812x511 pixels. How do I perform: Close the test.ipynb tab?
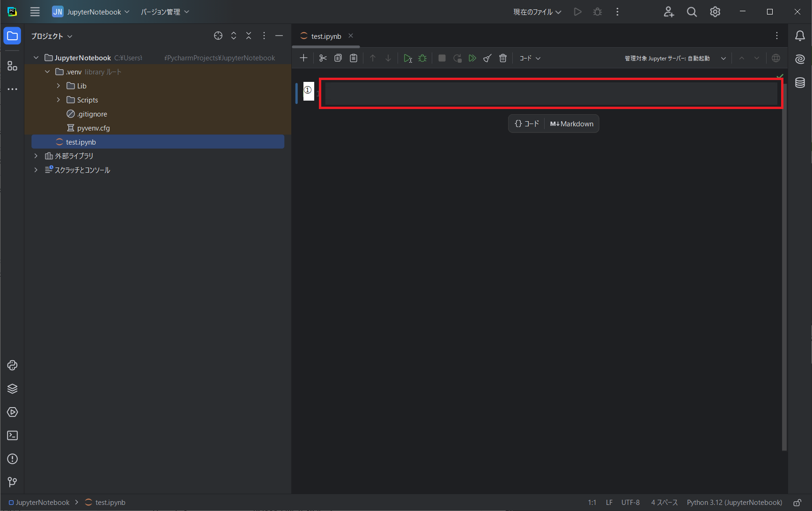click(x=351, y=36)
